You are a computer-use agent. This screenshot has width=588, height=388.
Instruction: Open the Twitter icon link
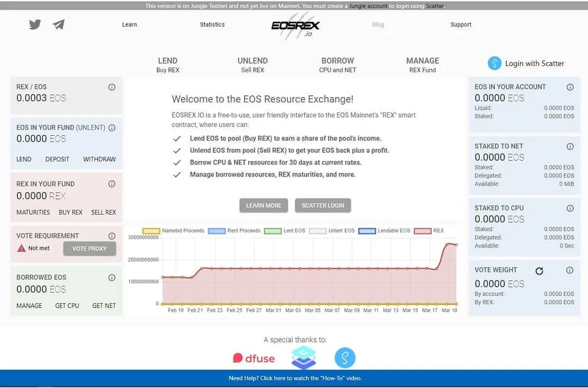tap(35, 25)
